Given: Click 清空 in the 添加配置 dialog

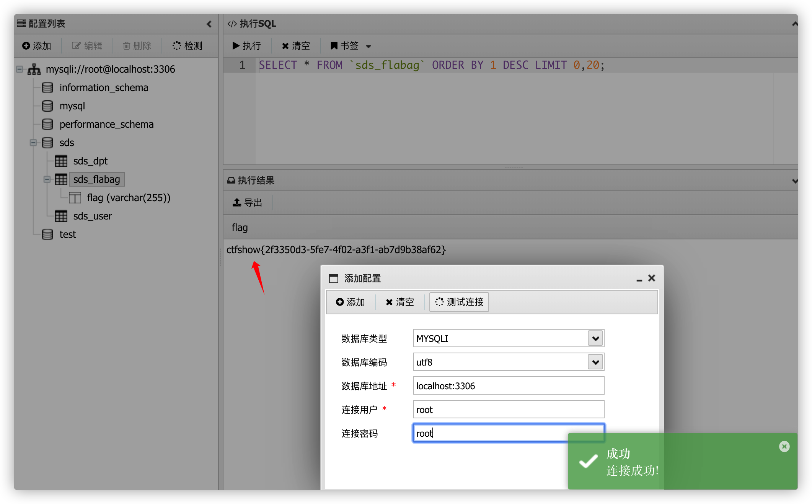Looking at the screenshot, I should pyautogui.click(x=399, y=302).
